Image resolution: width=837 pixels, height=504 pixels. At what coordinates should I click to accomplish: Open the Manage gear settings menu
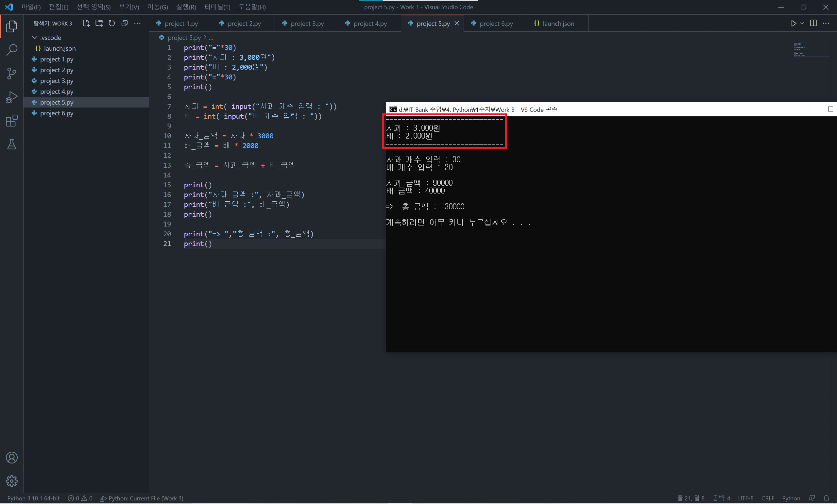pyautogui.click(x=11, y=481)
